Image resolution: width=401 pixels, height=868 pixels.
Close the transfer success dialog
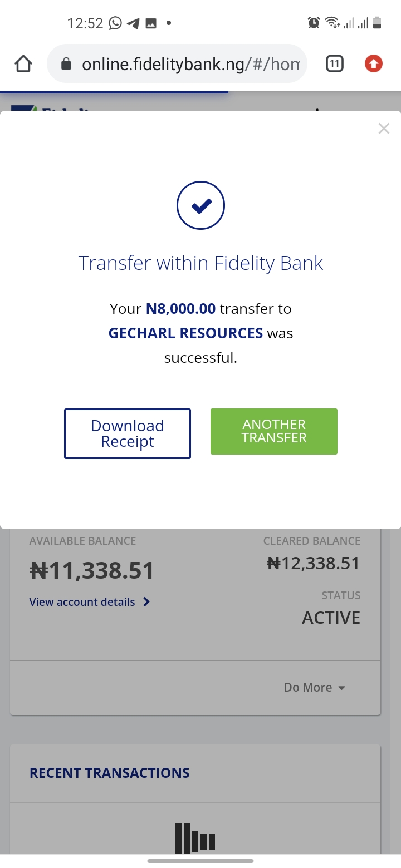tap(384, 129)
